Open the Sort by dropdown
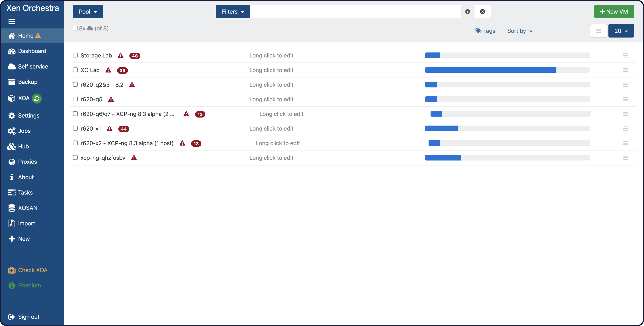The width and height of the screenshot is (644, 326). [520, 31]
